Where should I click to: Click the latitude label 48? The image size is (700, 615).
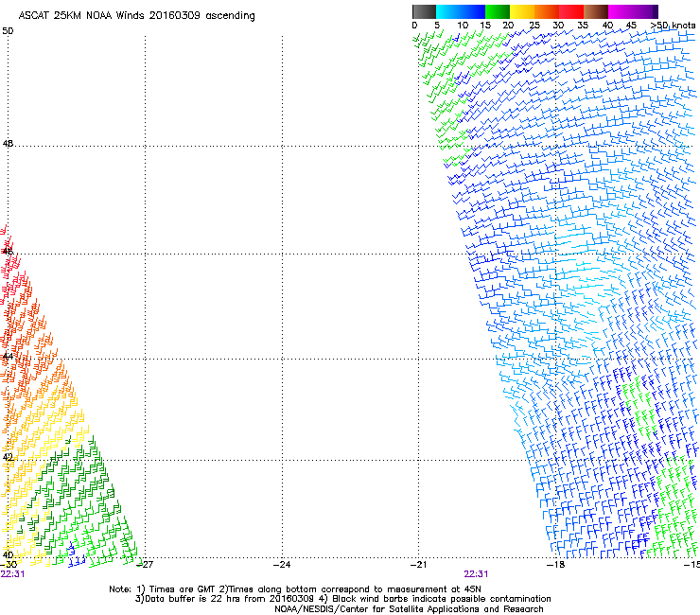8,144
